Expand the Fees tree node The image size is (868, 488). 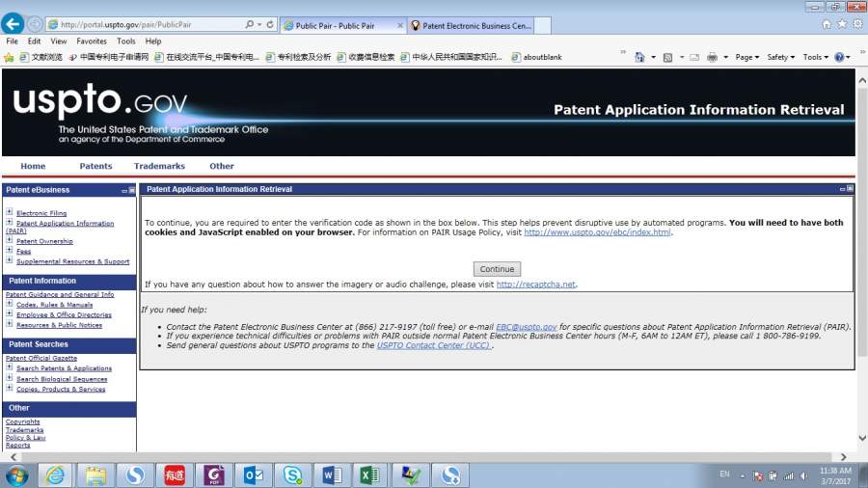(10, 250)
